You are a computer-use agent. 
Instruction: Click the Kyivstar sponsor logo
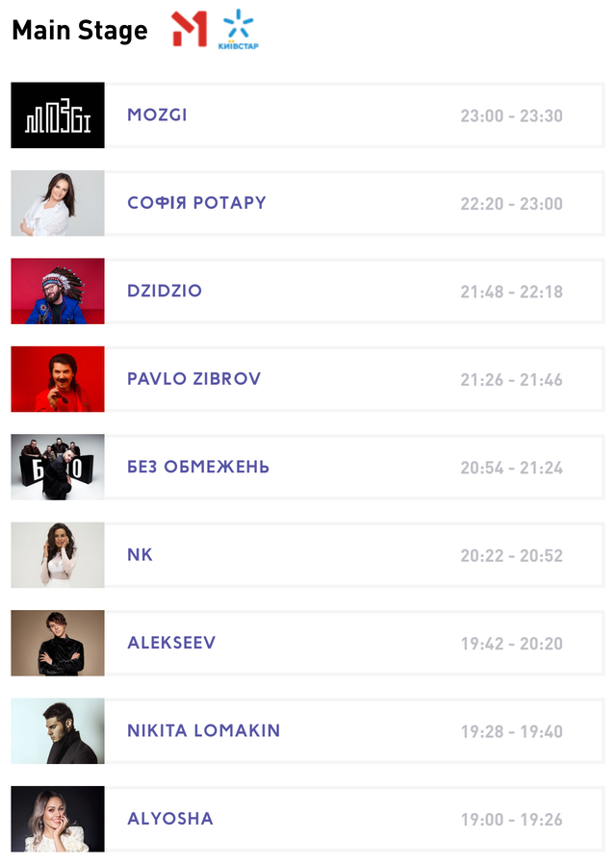[x=238, y=30]
